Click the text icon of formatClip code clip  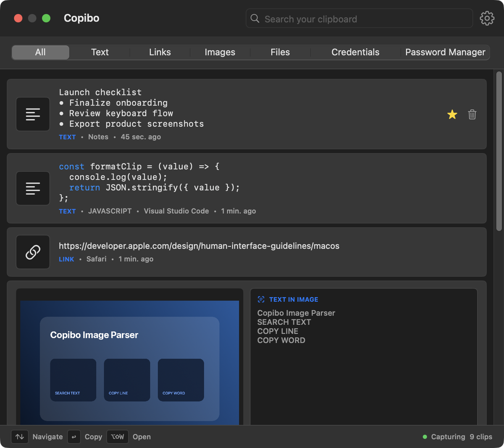point(33,188)
